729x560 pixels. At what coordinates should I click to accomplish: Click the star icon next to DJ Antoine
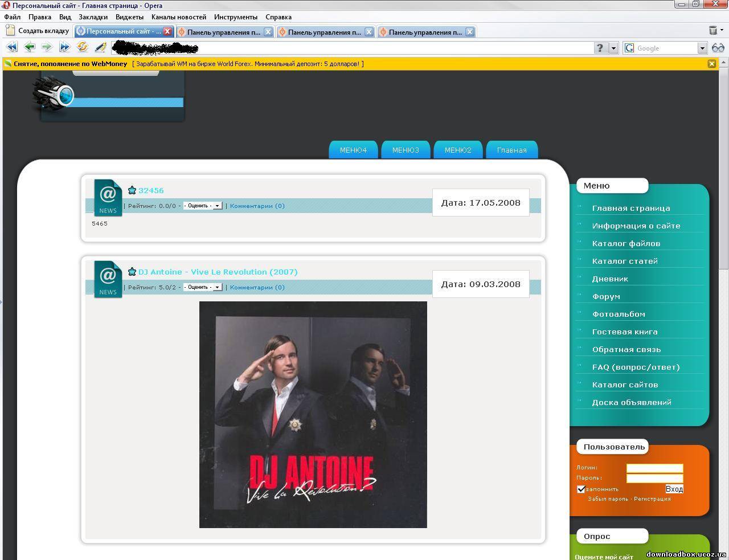pyautogui.click(x=132, y=272)
